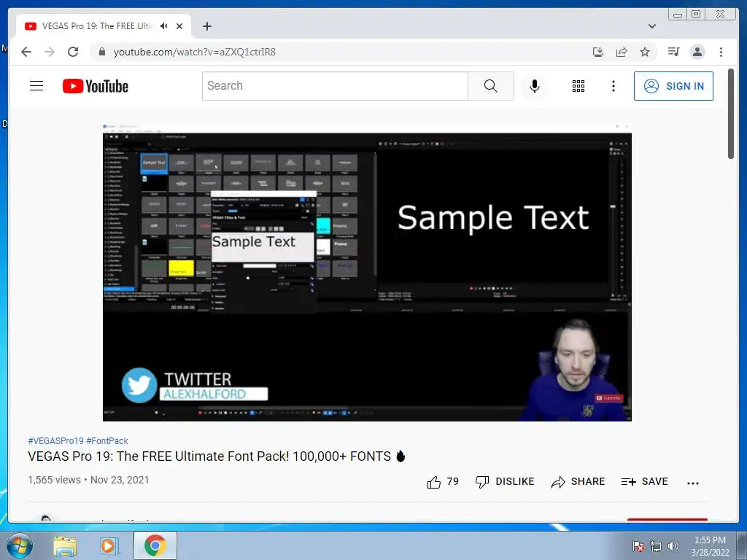Share this page from the address bar
This screenshot has width=747, height=560.
click(x=622, y=52)
